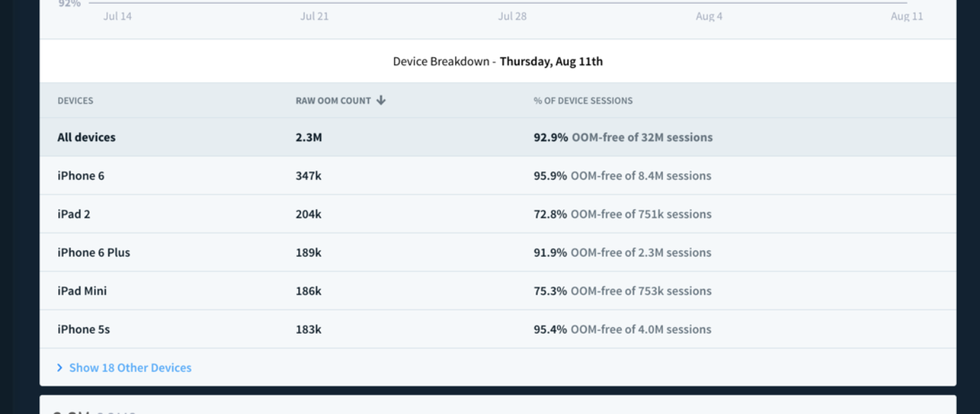Click the Aug 4 date on chart axis
The height and width of the screenshot is (414, 980).
(x=709, y=16)
